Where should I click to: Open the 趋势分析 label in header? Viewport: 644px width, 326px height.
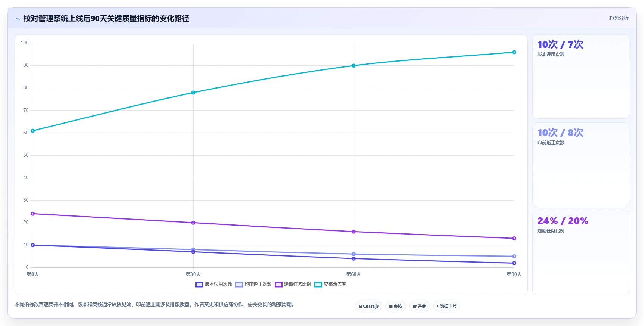[619, 18]
